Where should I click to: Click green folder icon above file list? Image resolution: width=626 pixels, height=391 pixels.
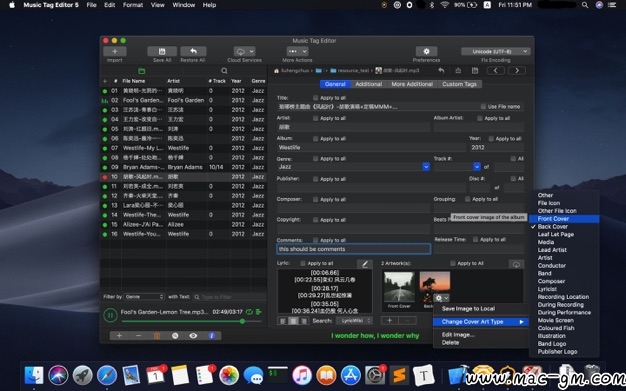(x=141, y=71)
